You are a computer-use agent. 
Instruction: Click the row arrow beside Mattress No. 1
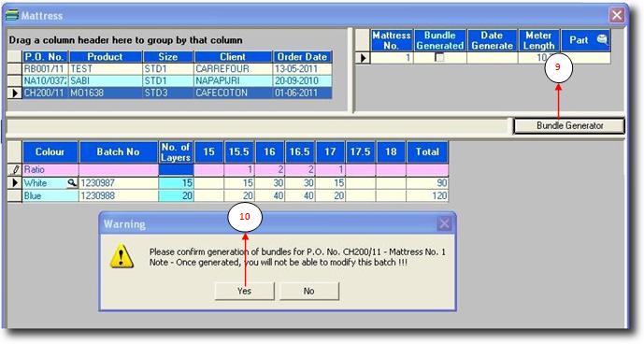363,58
